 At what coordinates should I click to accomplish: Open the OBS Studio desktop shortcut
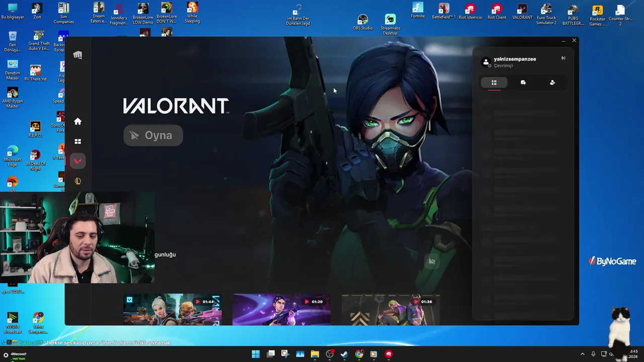coord(363,22)
